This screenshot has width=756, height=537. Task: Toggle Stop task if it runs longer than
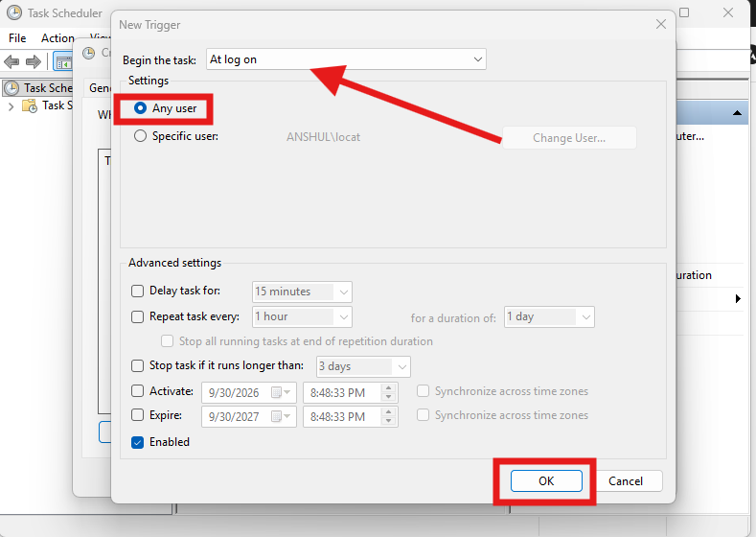click(137, 365)
